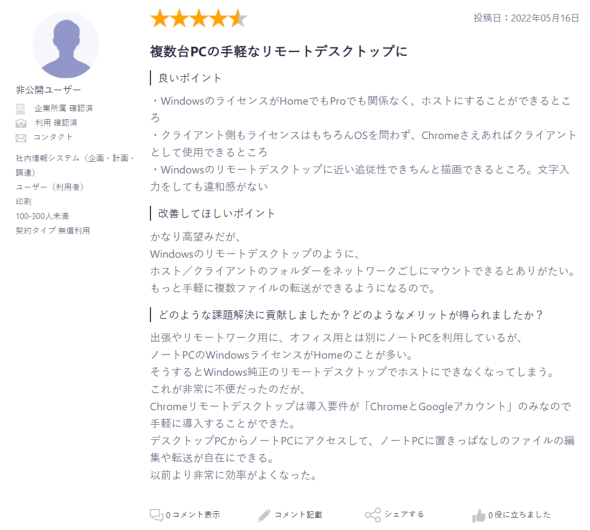The height and width of the screenshot is (530, 590).
Task: Open review title 複数台PCの手軽なリモートデスクトップに
Action: [279, 51]
